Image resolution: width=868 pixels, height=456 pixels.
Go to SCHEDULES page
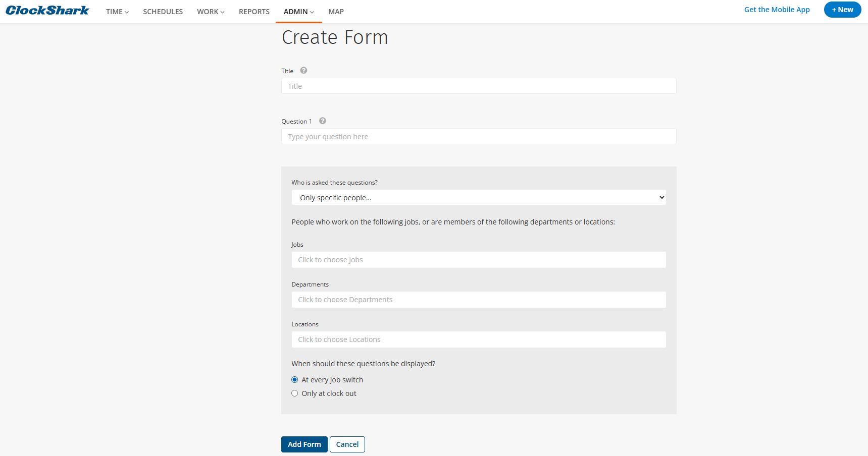[163, 12]
